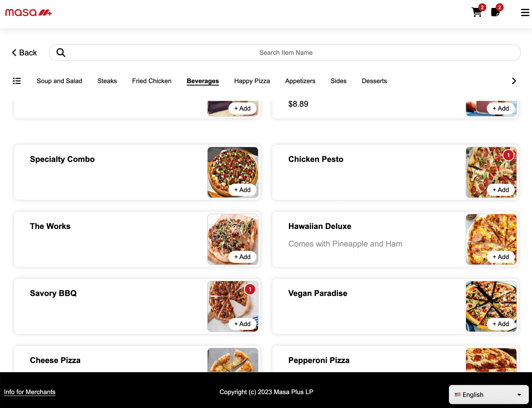Switch to the Happy Pizza tab
532x408 pixels.
(252, 81)
